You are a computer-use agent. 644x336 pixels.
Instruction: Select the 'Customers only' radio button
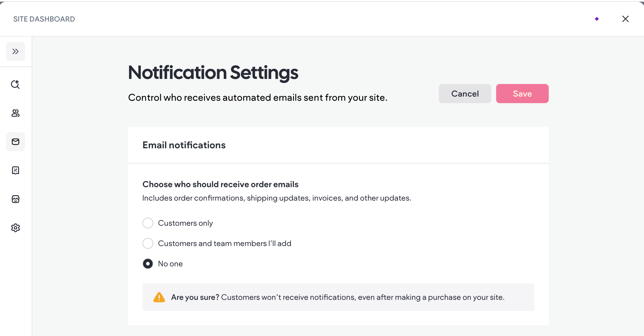tap(148, 223)
